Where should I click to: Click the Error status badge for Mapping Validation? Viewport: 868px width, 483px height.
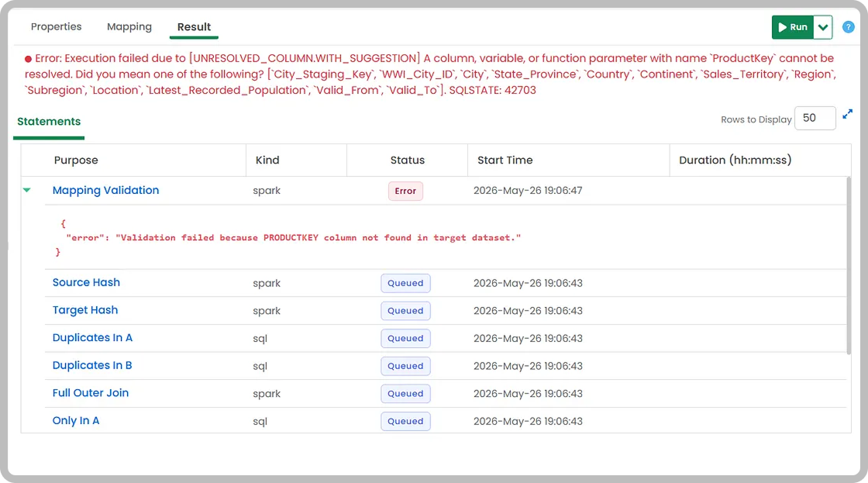pyautogui.click(x=405, y=191)
